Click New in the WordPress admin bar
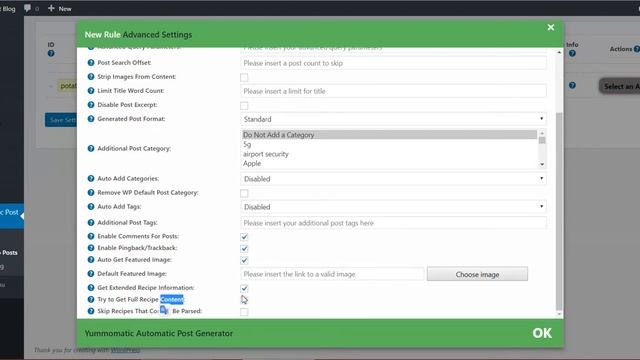Viewport: 640px width, 360px height. (65, 9)
